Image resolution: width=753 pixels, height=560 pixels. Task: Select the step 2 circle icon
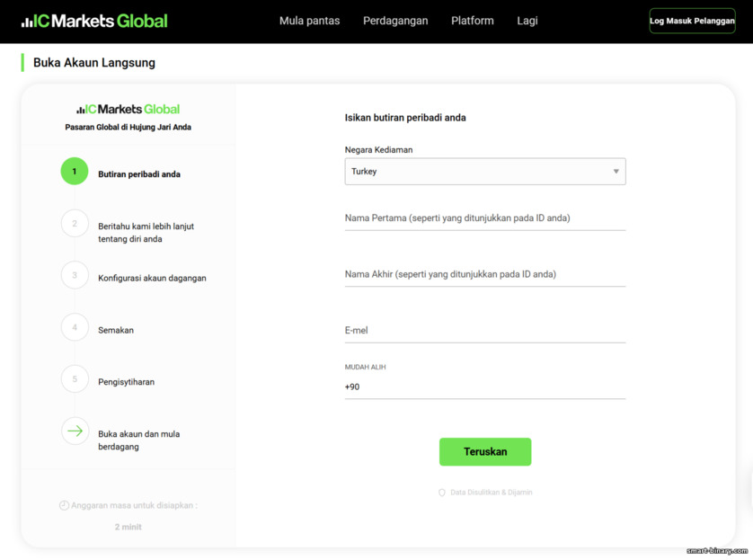[x=75, y=223]
